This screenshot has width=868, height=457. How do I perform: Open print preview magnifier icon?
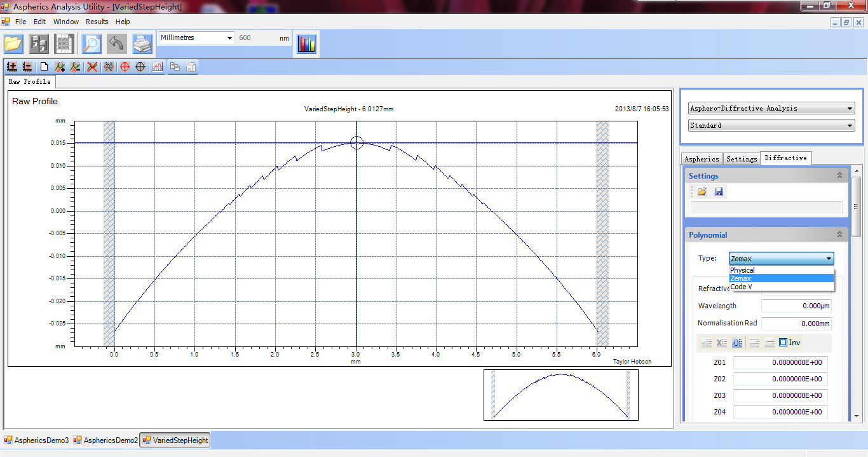[x=92, y=44]
